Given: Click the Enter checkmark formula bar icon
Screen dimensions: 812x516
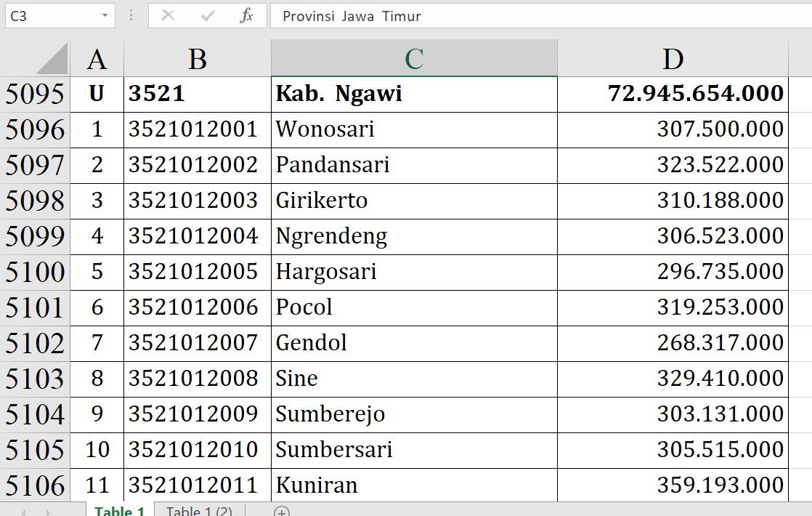Looking at the screenshot, I should [x=208, y=16].
